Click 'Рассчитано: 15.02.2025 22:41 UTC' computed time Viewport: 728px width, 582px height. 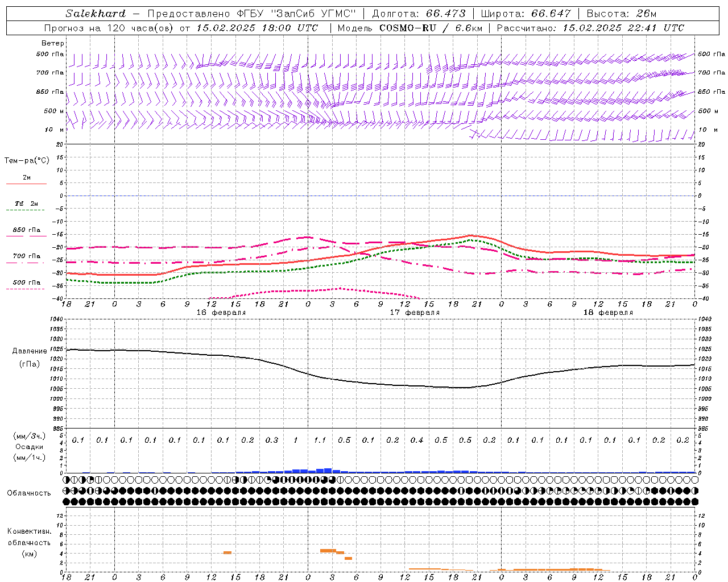pos(590,28)
